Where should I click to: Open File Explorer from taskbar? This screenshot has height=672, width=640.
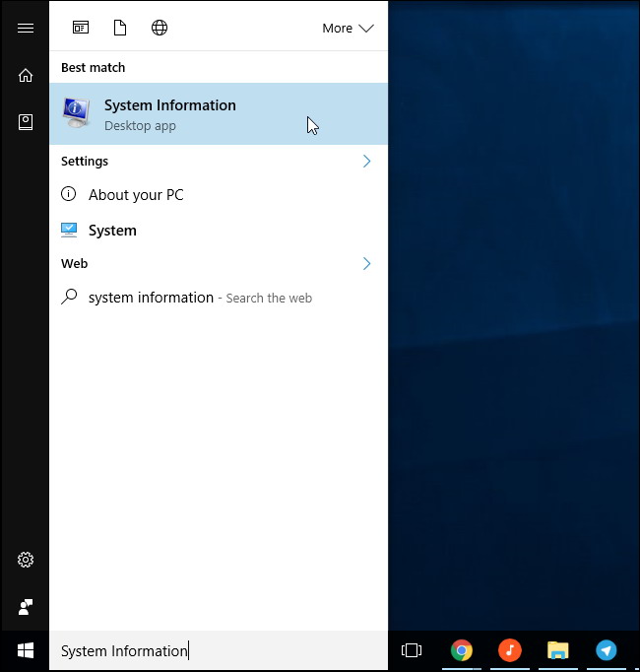click(558, 650)
